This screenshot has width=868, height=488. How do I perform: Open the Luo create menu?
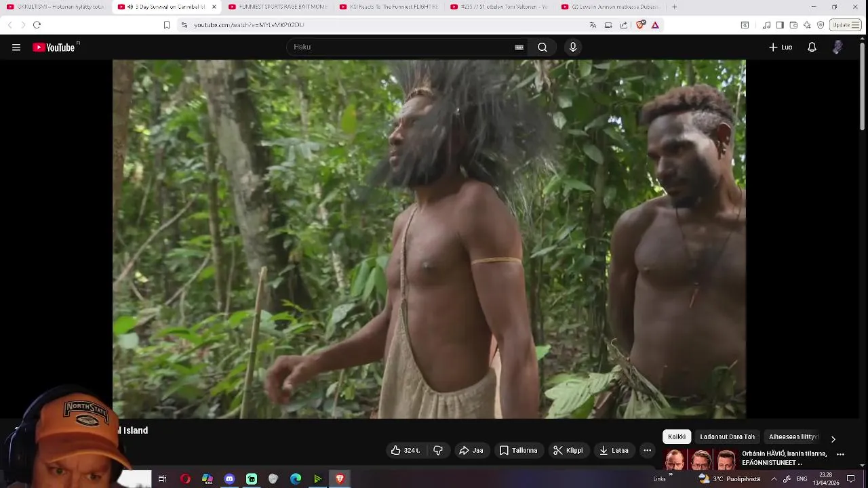[x=781, y=47]
